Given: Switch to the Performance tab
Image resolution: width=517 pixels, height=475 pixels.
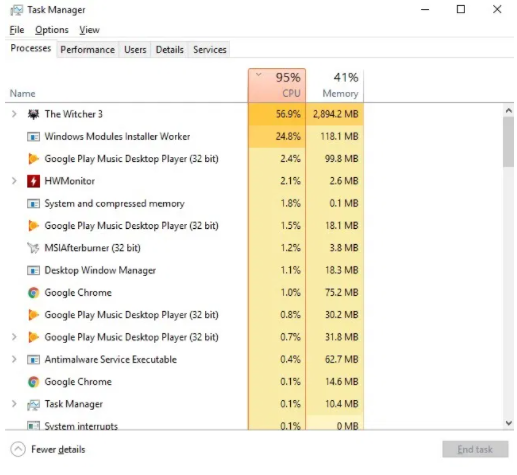Looking at the screenshot, I should pos(87,50).
